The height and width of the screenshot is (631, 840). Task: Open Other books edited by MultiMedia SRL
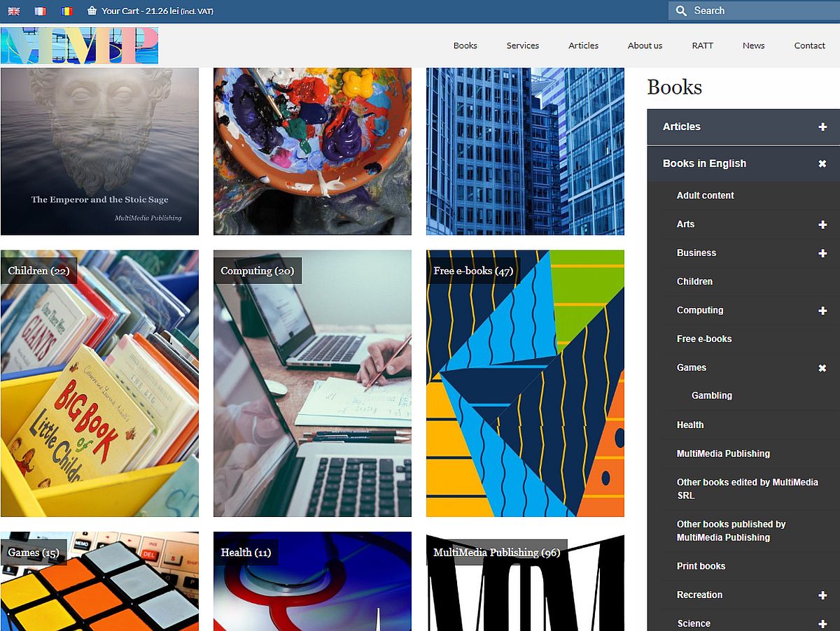tap(747, 488)
